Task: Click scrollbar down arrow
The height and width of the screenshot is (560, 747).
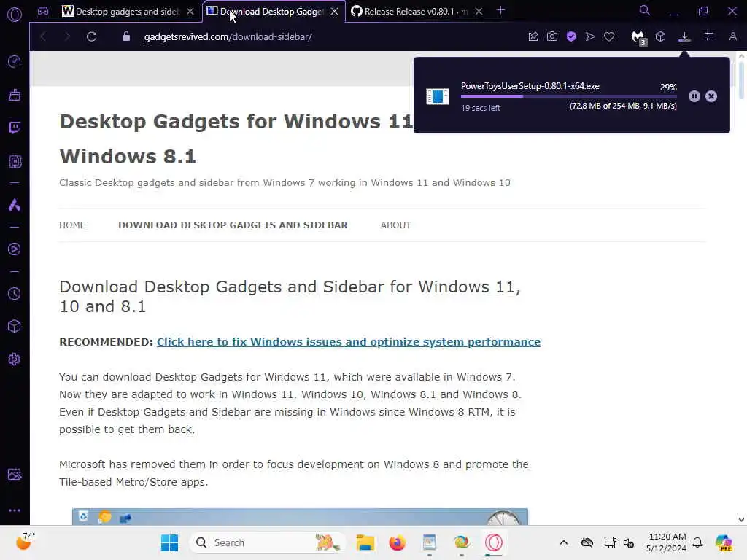Action: 741,519
